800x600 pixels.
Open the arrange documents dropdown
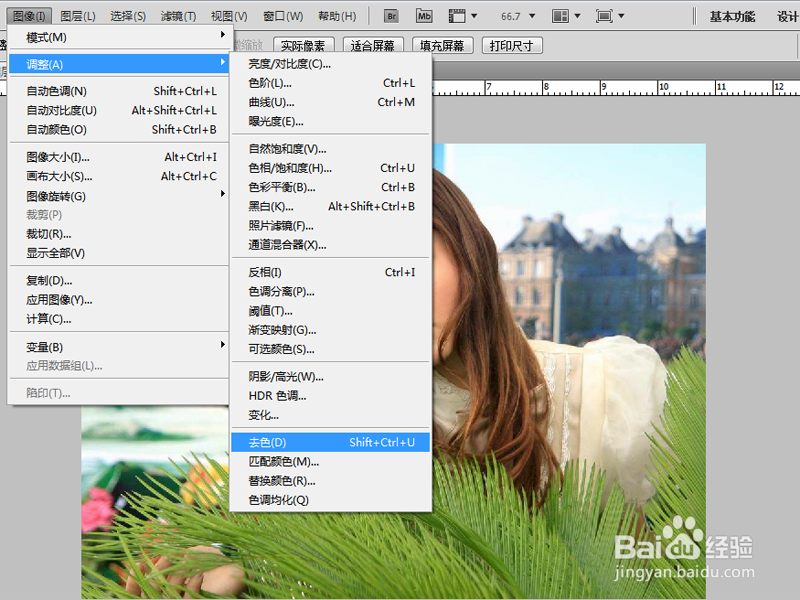(x=566, y=16)
